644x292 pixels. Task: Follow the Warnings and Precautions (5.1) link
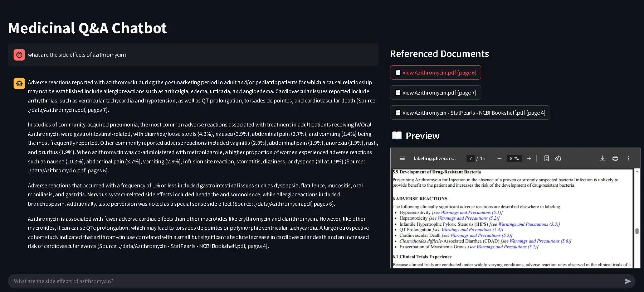(470, 212)
